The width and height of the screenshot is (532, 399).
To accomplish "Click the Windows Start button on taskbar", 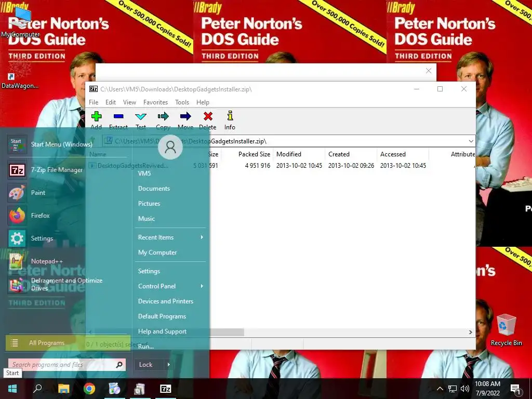I will tap(12, 389).
